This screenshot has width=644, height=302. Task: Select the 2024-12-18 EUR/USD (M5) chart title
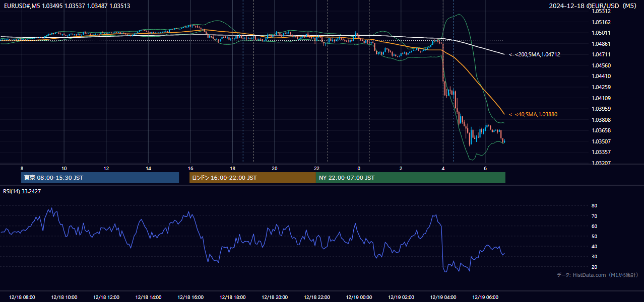(594, 6)
